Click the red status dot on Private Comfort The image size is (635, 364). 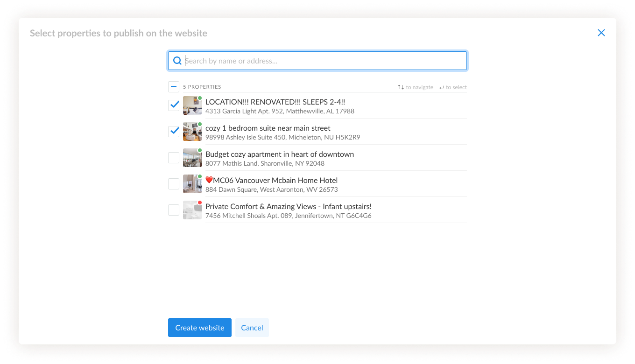pos(200,203)
